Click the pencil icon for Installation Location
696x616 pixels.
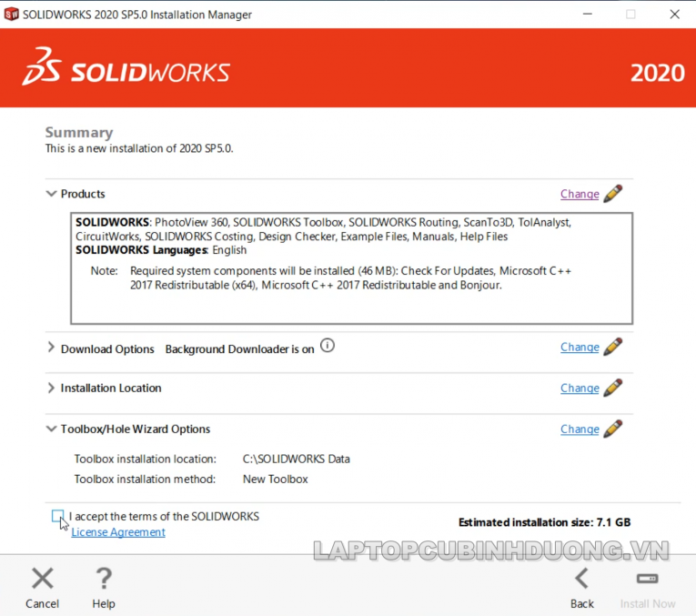click(613, 388)
